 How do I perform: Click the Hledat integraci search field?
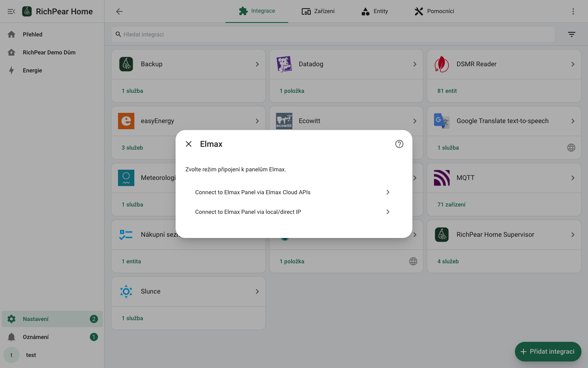coord(333,34)
